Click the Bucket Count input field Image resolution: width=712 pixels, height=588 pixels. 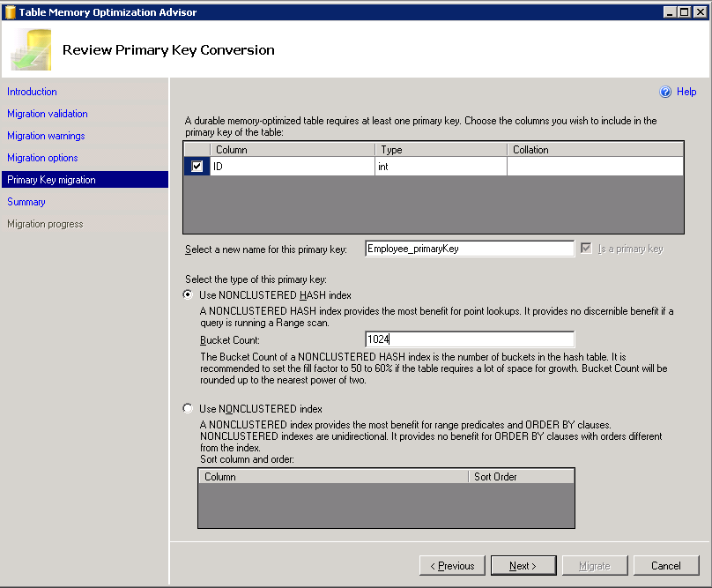click(470, 339)
